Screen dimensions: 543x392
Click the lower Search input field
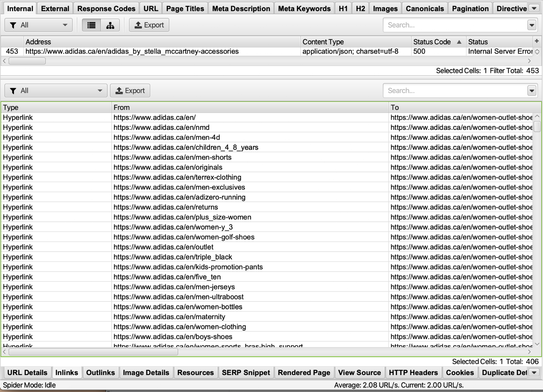tap(455, 91)
